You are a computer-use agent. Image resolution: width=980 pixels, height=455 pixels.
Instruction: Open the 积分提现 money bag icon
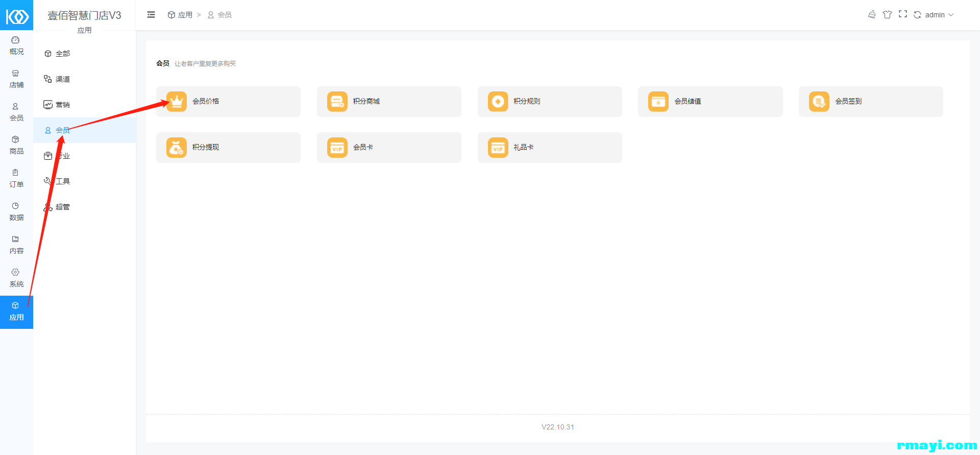pyautogui.click(x=177, y=148)
